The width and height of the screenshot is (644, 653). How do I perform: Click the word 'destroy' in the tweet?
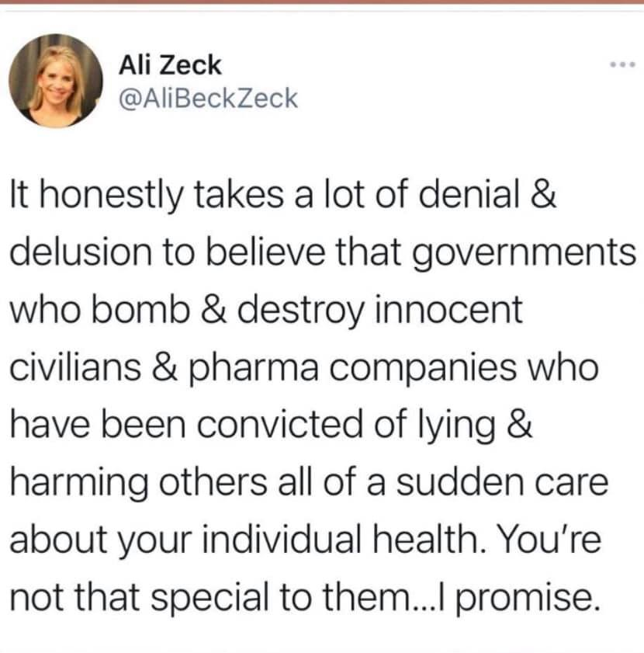(x=300, y=311)
